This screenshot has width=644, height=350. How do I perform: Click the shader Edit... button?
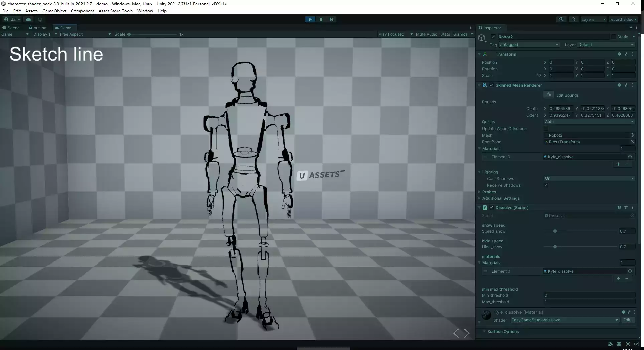[628, 320]
